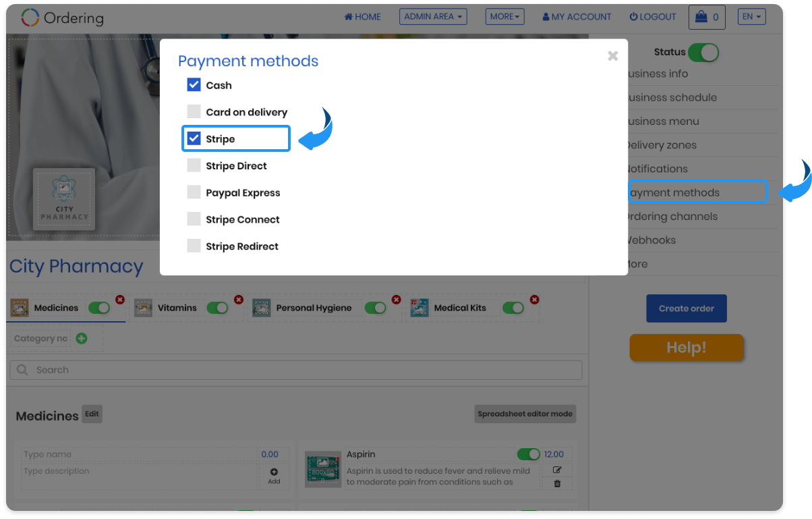The width and height of the screenshot is (812, 519).
Task: Click the Medical Kits category image
Action: (419, 308)
